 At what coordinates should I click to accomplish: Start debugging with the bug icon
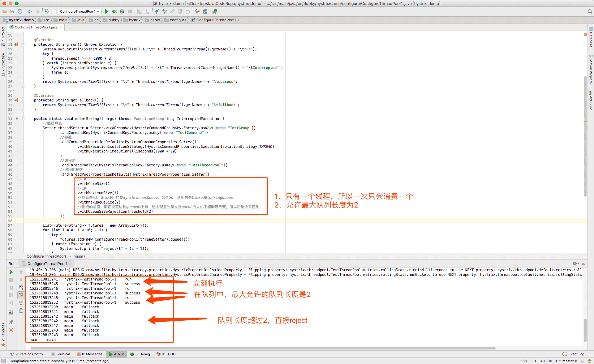114,11
